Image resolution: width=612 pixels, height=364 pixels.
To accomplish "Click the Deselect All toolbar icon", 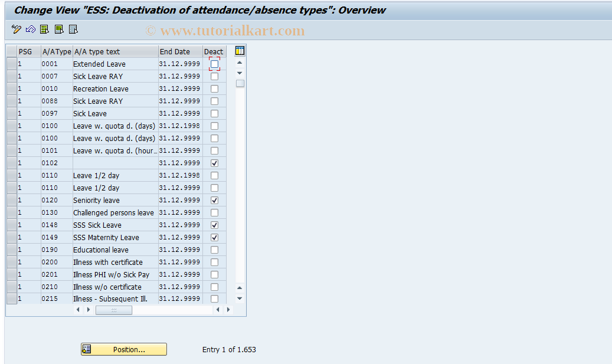I will (x=73, y=29).
